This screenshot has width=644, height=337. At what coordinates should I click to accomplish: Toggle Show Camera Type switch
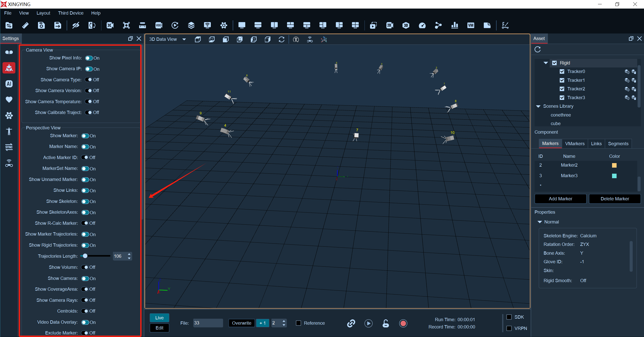(88, 80)
